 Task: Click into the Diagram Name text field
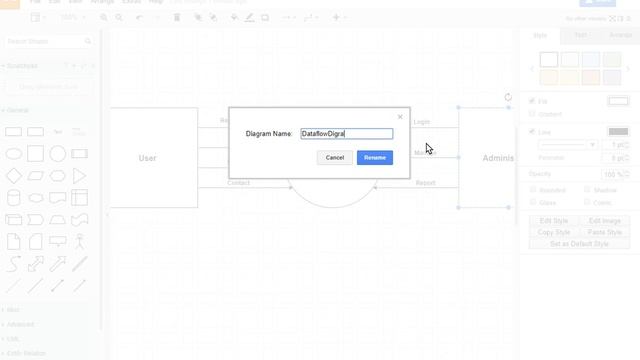click(347, 133)
